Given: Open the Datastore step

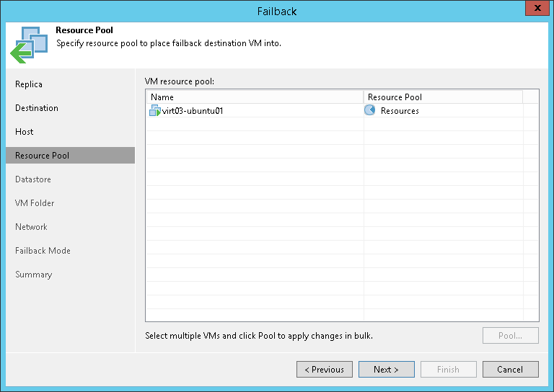Looking at the screenshot, I should pos(33,179).
